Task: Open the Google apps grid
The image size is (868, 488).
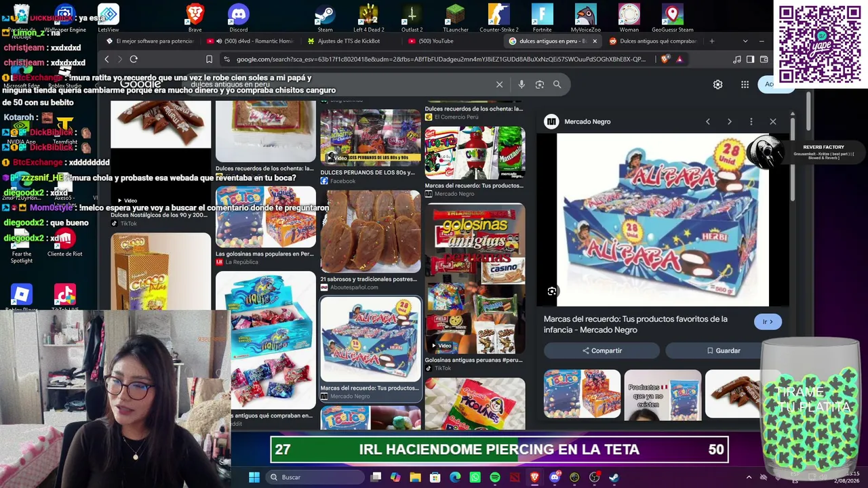Action: [745, 85]
